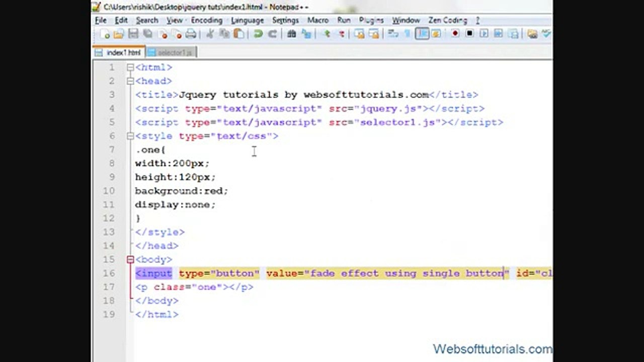644x362 pixels.
Task: Save the current recorded macro icon
Action: pos(513,34)
